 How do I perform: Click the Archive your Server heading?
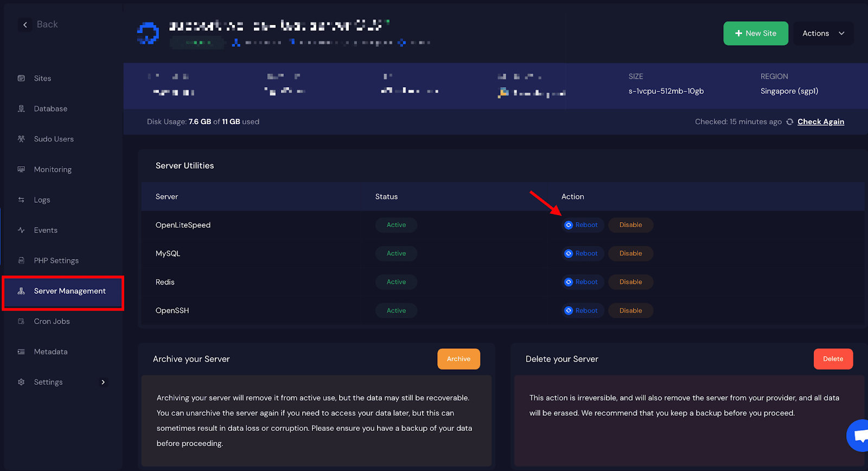pyautogui.click(x=191, y=359)
